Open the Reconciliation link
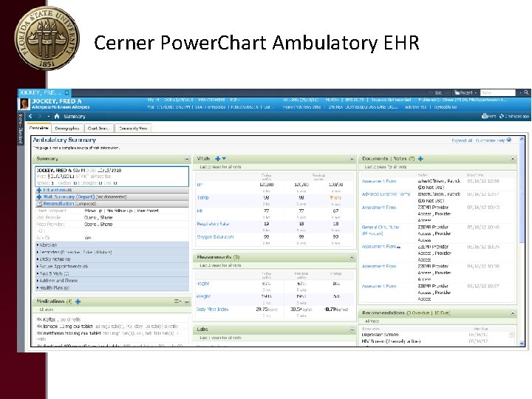Screen dimensions: 532x399 (58, 204)
